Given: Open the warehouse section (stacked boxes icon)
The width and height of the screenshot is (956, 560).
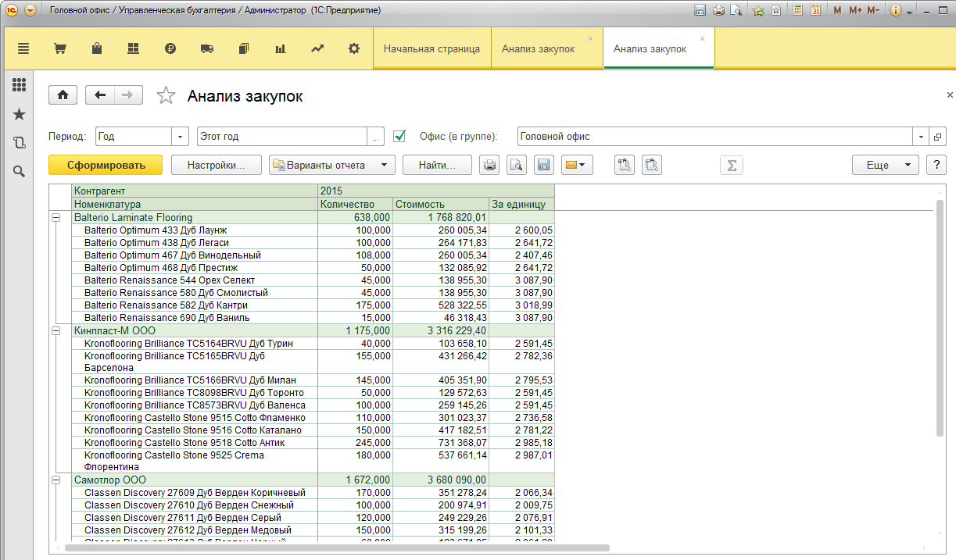Looking at the screenshot, I should pyautogui.click(x=133, y=48).
